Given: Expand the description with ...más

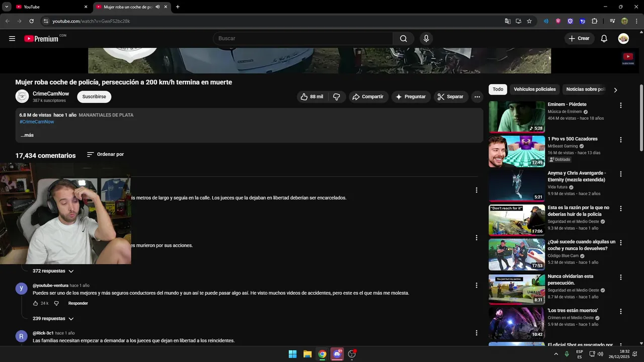Looking at the screenshot, I should click(27, 135).
